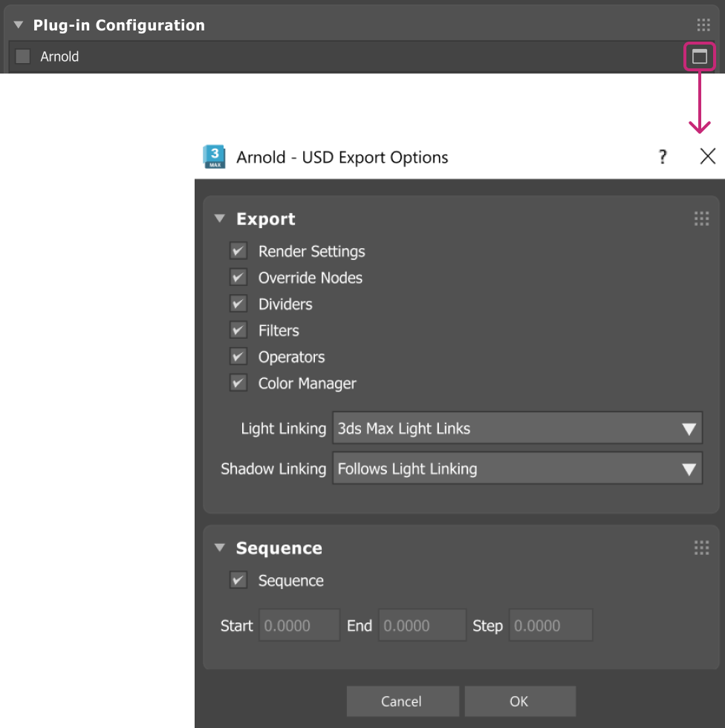Click the Step value input field
The height and width of the screenshot is (728, 725).
pos(550,625)
